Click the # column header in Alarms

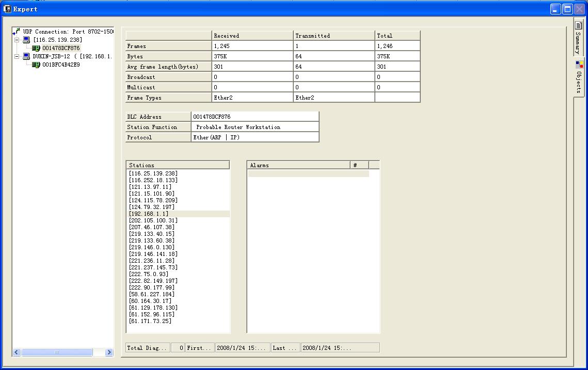tap(359, 165)
